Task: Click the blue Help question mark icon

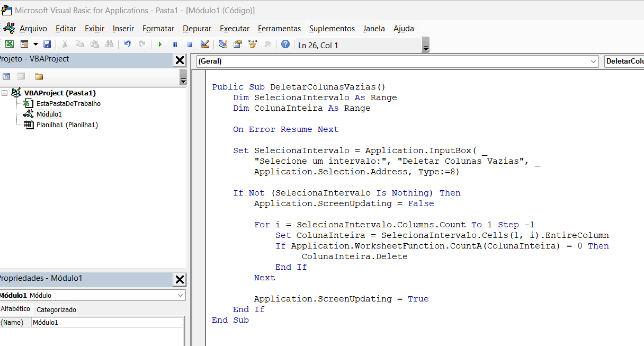Action: pos(285,45)
